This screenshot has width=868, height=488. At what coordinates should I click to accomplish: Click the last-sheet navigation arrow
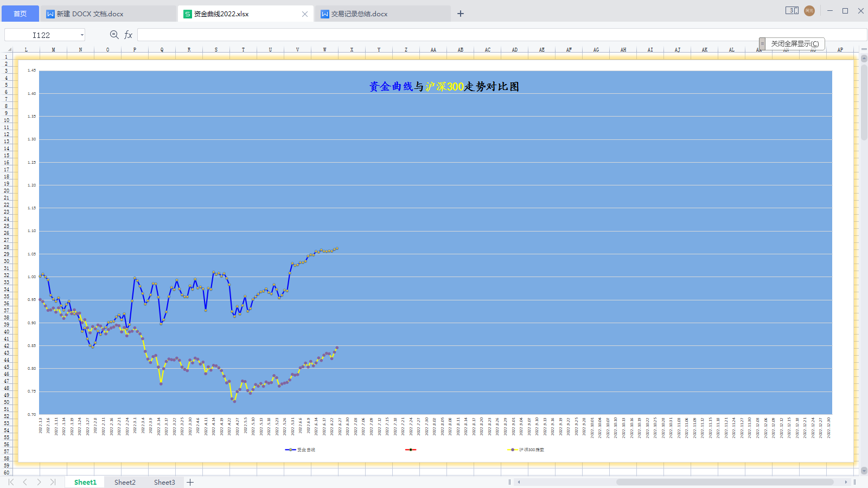53,481
